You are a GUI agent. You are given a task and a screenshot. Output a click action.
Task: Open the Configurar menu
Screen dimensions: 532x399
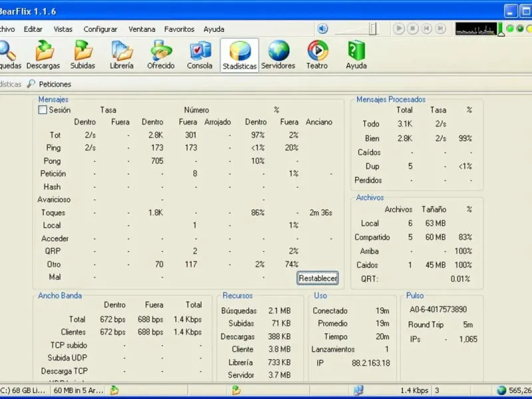pos(100,29)
